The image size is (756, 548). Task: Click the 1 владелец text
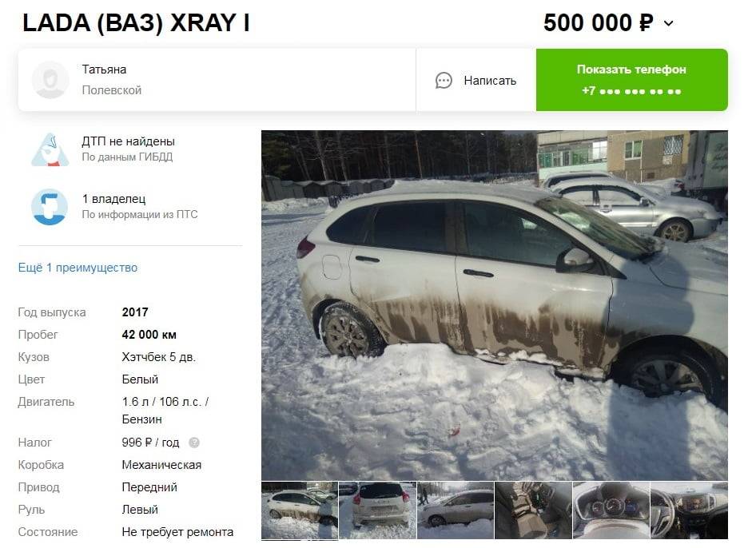[113, 199]
